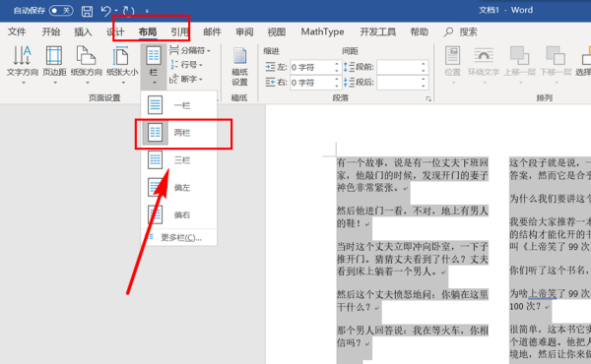Viewport: 591px width, 364px height.
Task: Open the 行号 line numbers dropdown
Action: pos(186,65)
